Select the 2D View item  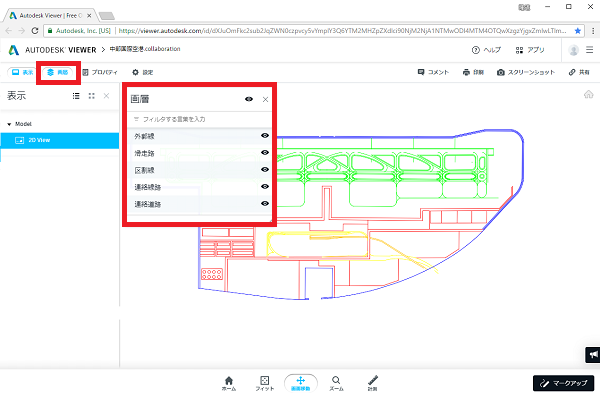pyautogui.click(x=60, y=140)
